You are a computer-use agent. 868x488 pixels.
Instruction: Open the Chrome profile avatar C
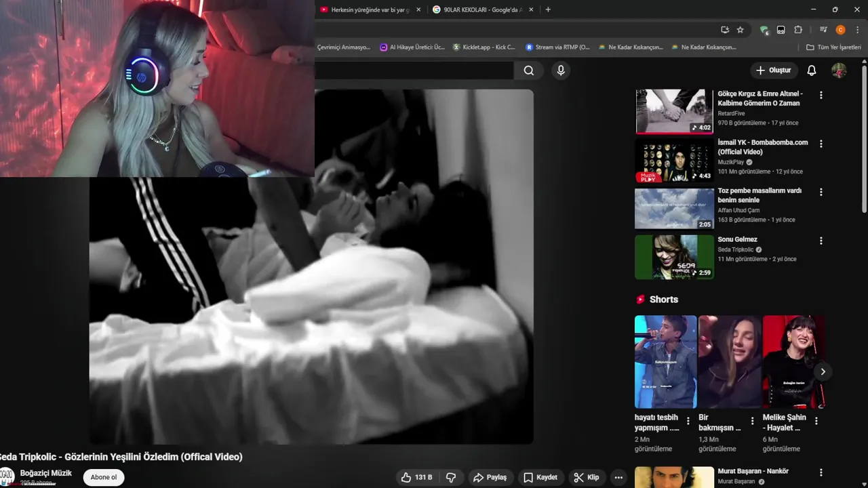(x=840, y=30)
